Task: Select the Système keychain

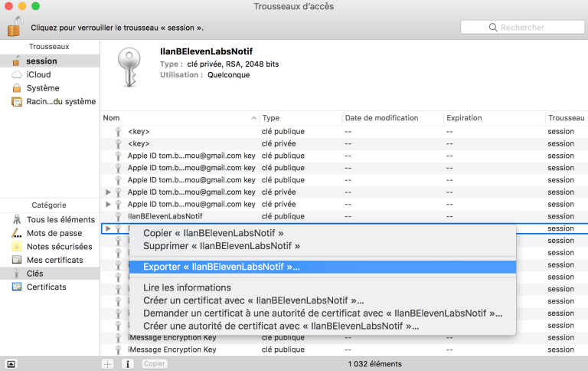Action: (42, 88)
